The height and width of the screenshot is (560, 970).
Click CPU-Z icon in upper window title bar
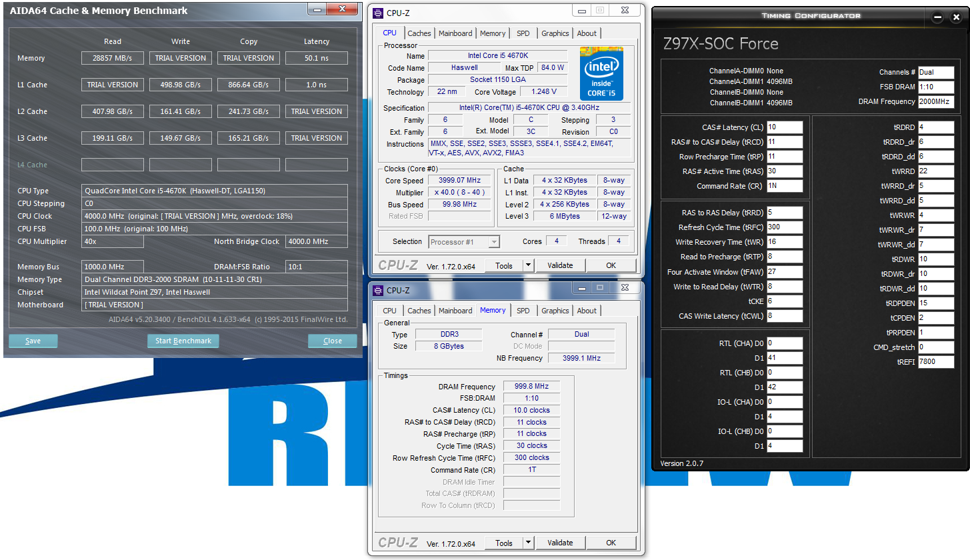tap(378, 13)
